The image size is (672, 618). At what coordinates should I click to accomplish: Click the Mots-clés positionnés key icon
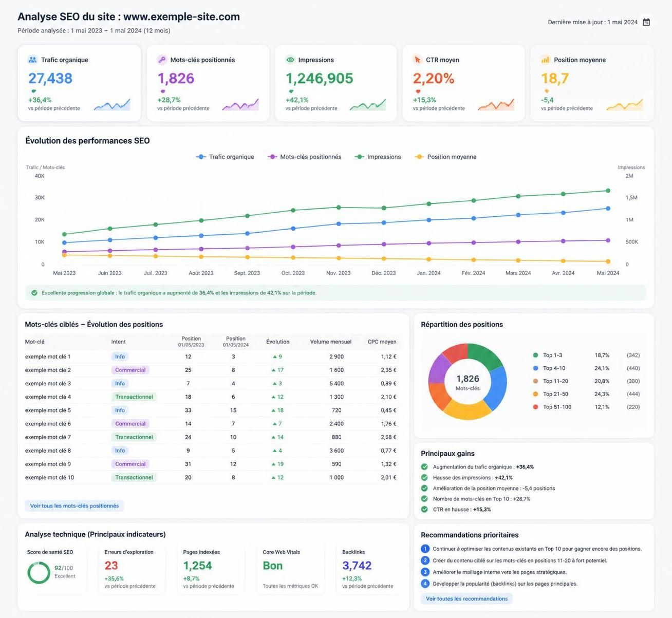click(x=162, y=60)
